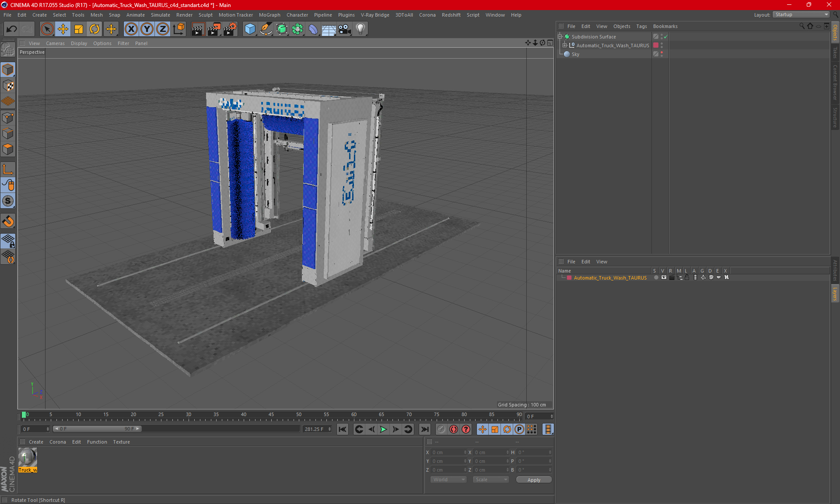Open the Spline pen tool
Screen dimensions: 840x504
(266, 29)
